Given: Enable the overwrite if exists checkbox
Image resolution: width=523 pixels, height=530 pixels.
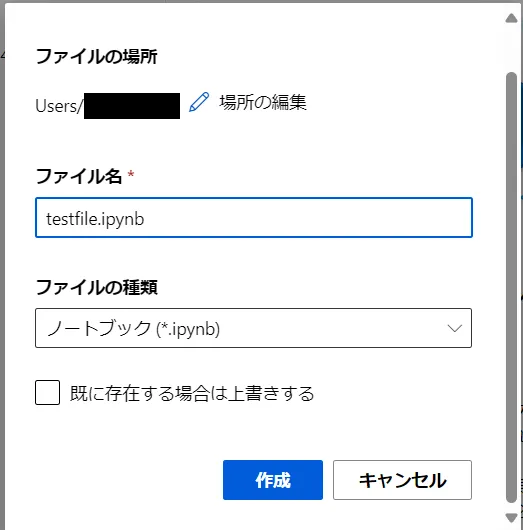Looking at the screenshot, I should coord(47,392).
